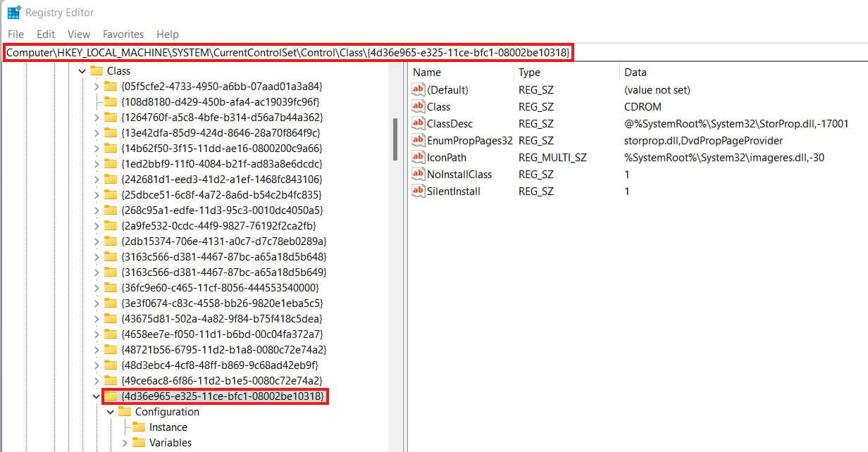This screenshot has height=452, width=868.
Task: Select the SilentInstall value name
Action: (454, 192)
